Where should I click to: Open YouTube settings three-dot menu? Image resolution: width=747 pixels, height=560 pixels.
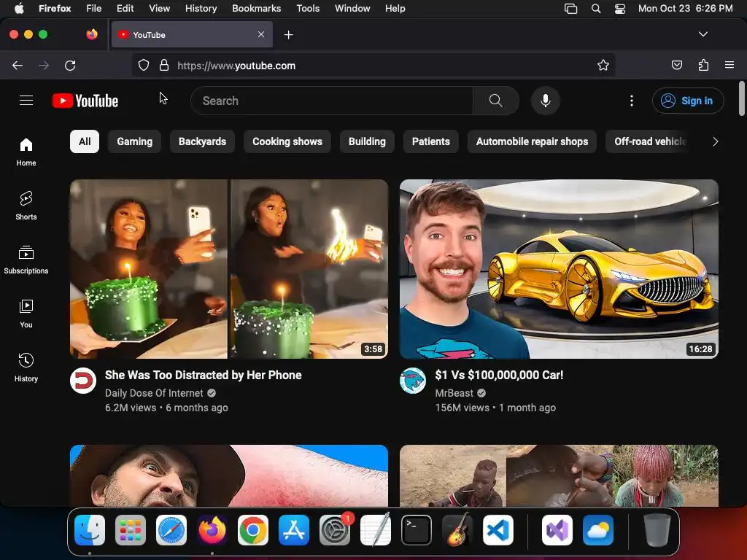[x=632, y=101]
